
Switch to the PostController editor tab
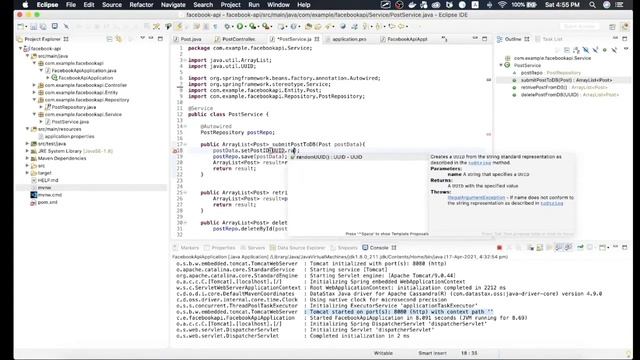point(236,39)
